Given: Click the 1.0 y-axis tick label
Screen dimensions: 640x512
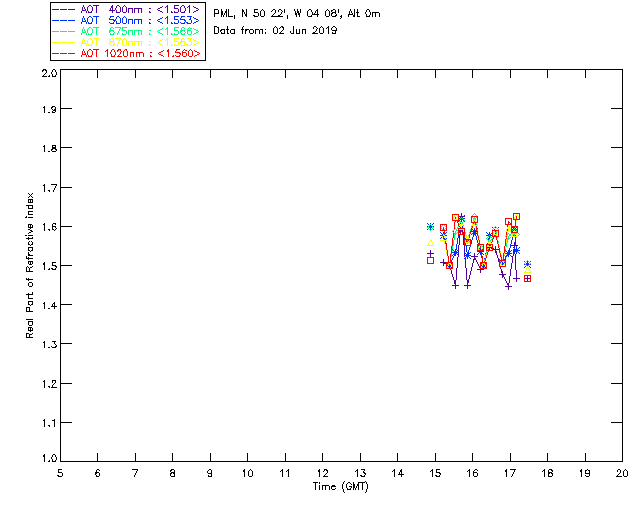Looking at the screenshot, I should pos(49,459).
